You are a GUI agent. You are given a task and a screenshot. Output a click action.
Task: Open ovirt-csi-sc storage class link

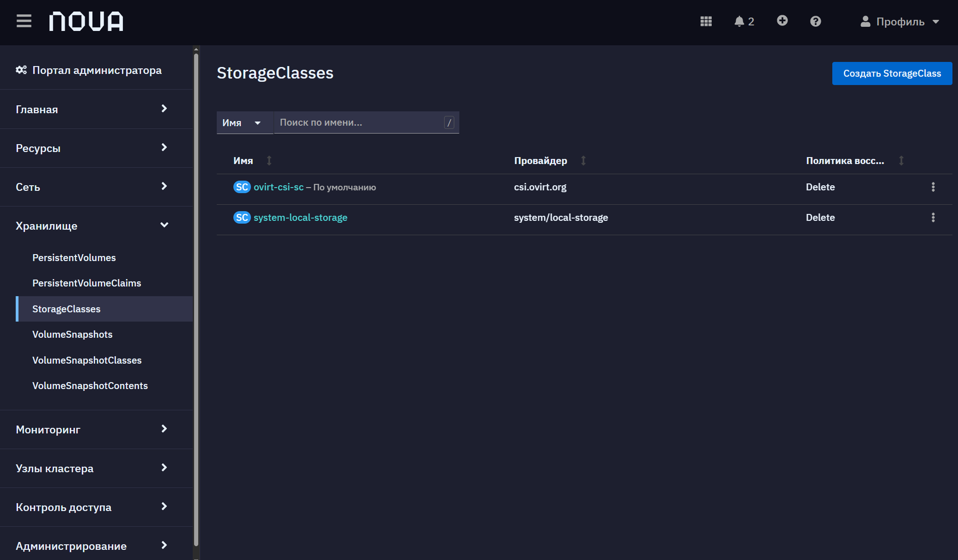point(278,187)
